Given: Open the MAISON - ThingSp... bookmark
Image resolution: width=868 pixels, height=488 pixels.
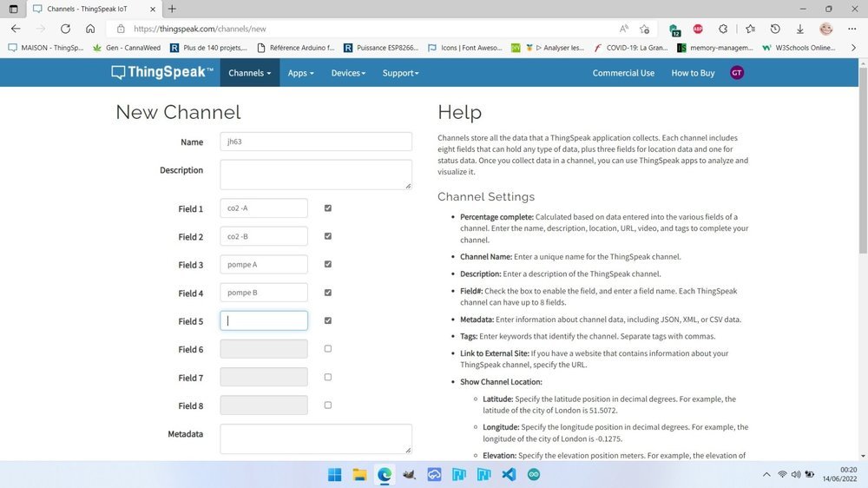Looking at the screenshot, I should click(x=46, y=48).
